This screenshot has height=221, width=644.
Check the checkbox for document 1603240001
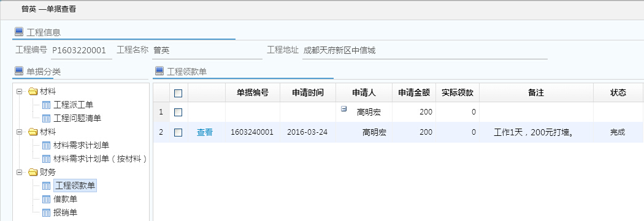pos(178,132)
